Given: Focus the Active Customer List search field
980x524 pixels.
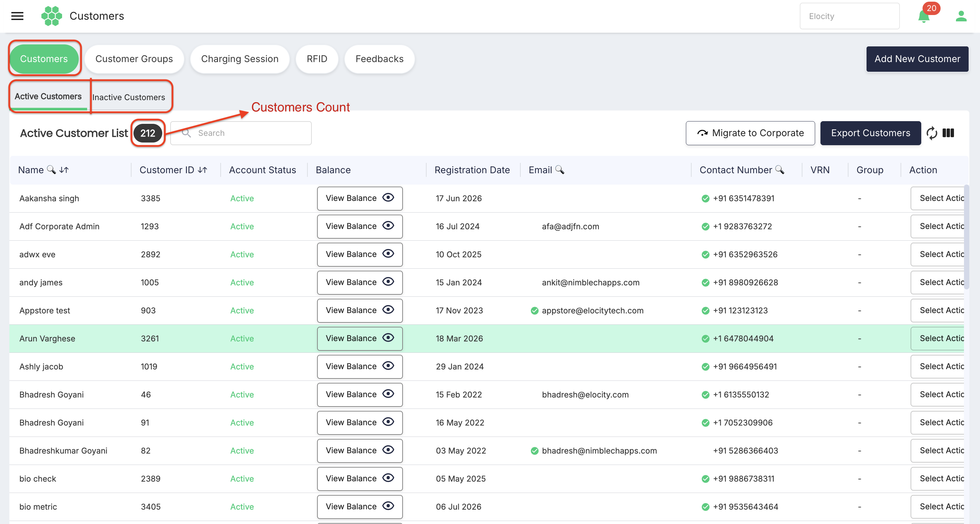Looking at the screenshot, I should [x=241, y=133].
